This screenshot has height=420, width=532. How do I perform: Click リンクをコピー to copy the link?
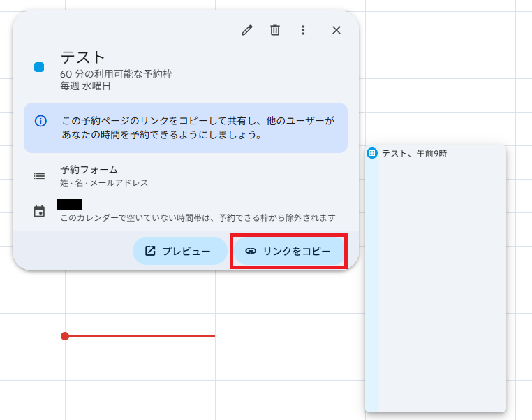pos(289,251)
